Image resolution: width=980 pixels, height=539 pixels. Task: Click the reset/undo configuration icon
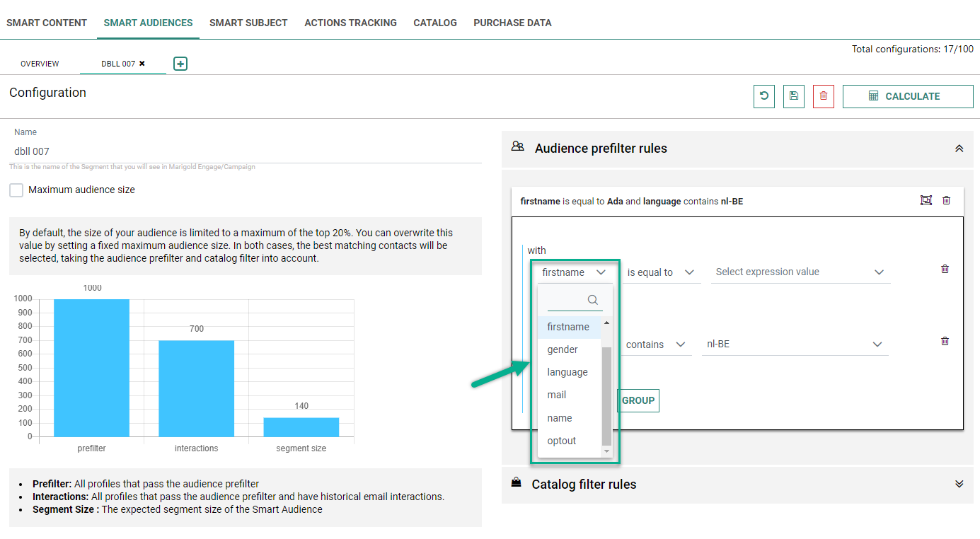(x=764, y=96)
